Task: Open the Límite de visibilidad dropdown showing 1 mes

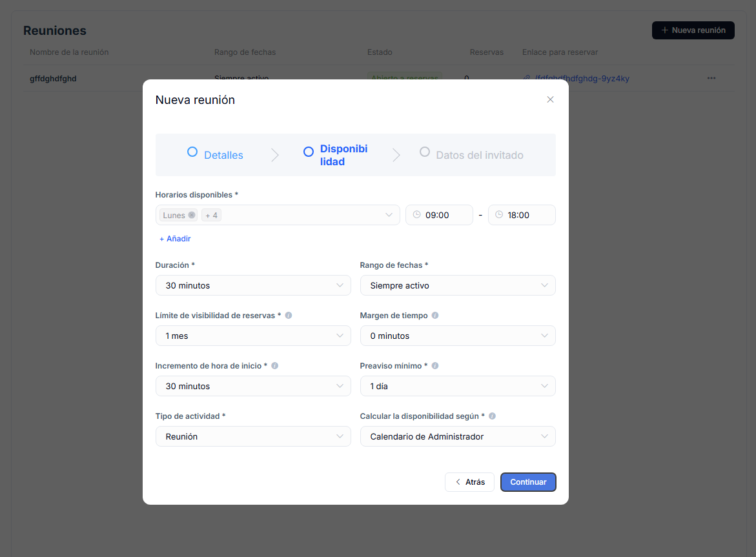Action: pos(253,336)
